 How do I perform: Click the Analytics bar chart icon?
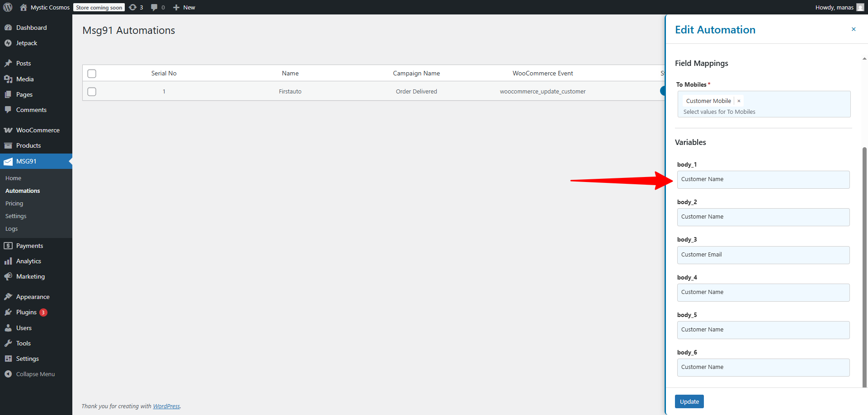(x=8, y=261)
